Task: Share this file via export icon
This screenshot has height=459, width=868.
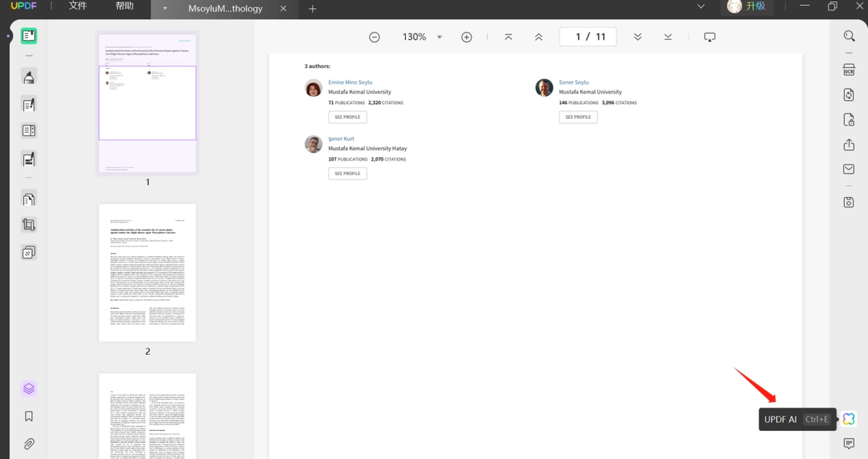Action: pyautogui.click(x=849, y=145)
